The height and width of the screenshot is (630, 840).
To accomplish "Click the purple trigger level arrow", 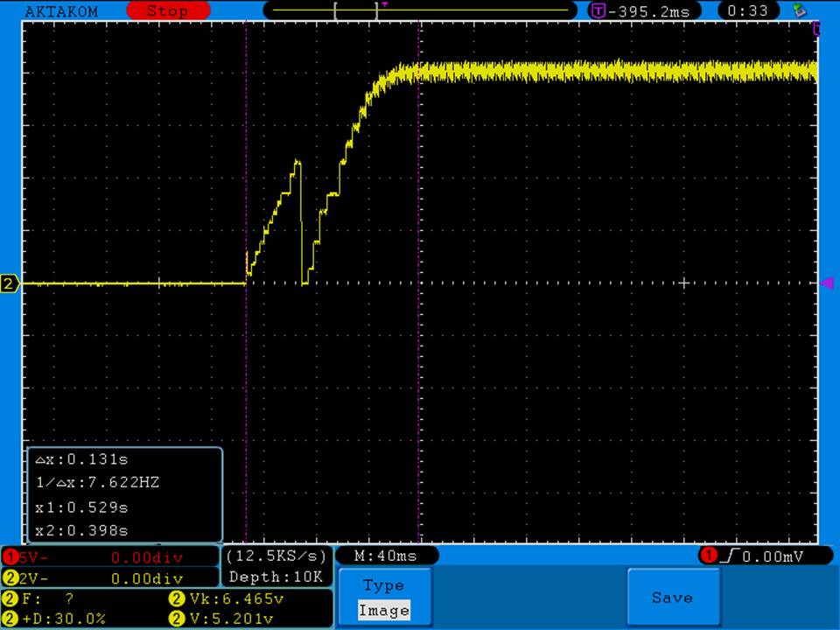I will tap(825, 283).
